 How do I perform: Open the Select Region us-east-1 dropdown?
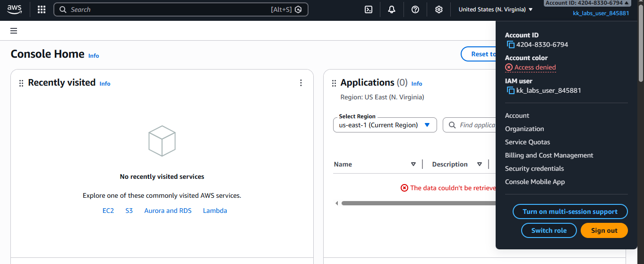385,125
